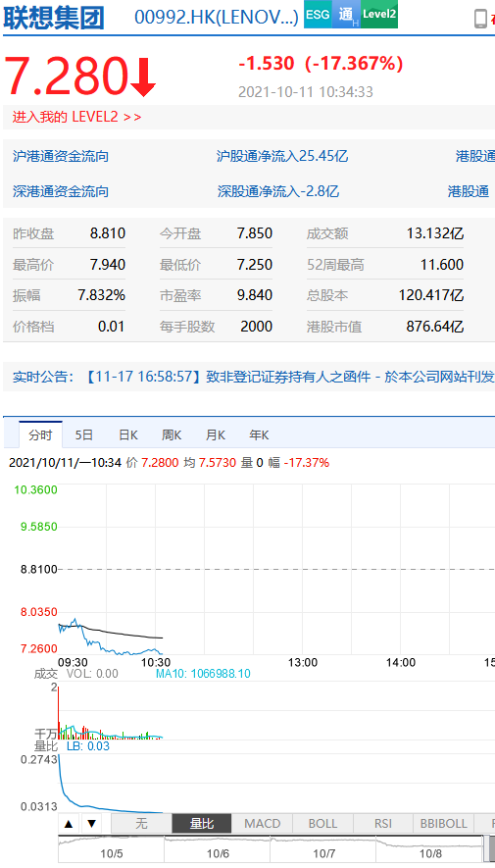The width and height of the screenshot is (495, 868).
Task: Click the 成交额 value 13.132亿
Action: (434, 233)
